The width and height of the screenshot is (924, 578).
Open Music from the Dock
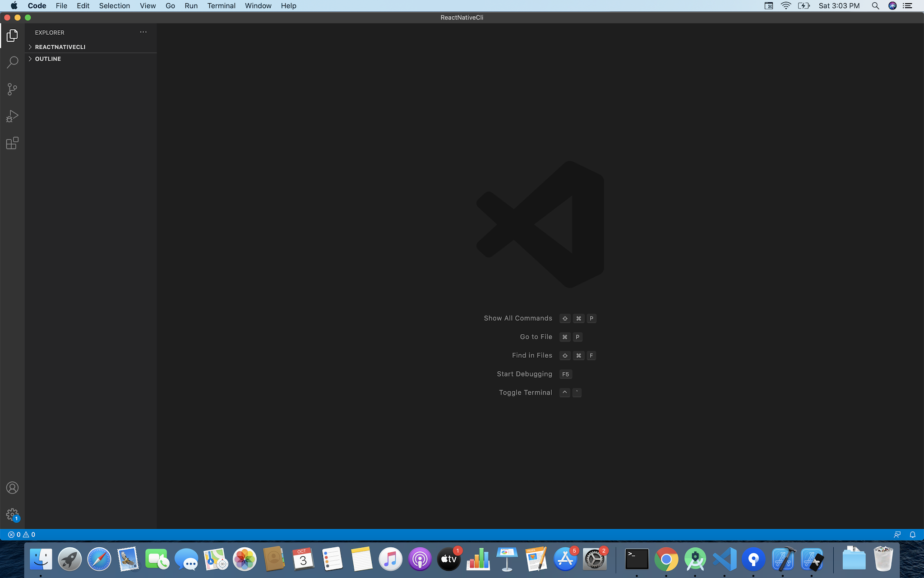point(390,559)
